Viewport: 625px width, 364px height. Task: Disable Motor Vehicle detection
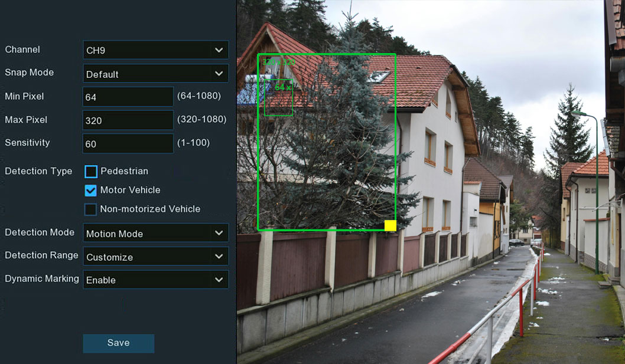90,190
